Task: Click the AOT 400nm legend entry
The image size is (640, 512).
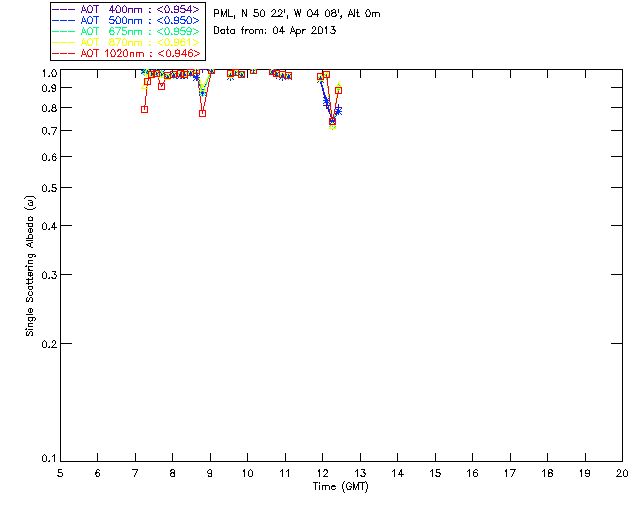Action: coord(127,9)
